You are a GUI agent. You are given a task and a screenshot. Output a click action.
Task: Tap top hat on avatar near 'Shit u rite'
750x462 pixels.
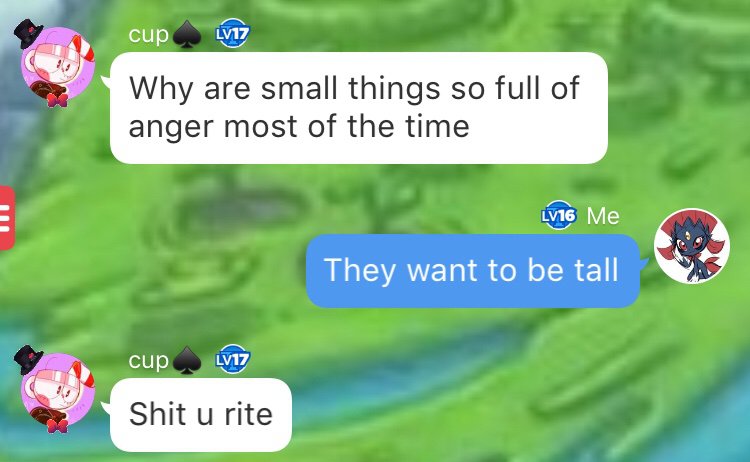coord(28,360)
